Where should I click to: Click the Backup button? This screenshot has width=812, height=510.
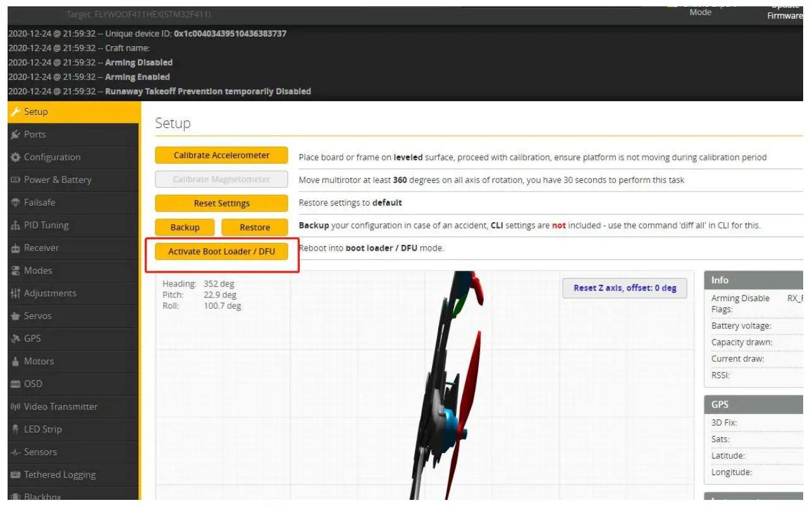[185, 228]
